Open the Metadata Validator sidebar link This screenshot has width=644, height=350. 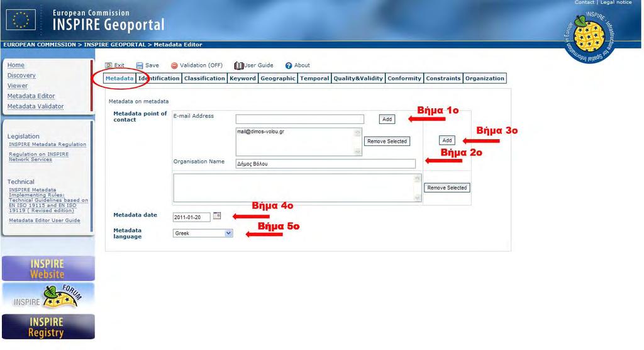click(35, 106)
